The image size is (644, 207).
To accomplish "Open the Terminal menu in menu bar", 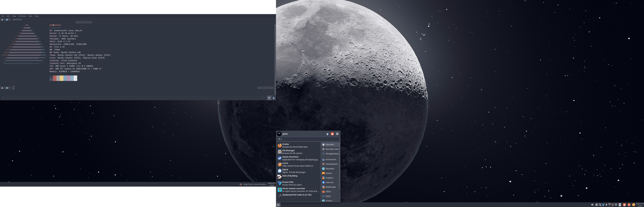I will [x=22, y=16].
